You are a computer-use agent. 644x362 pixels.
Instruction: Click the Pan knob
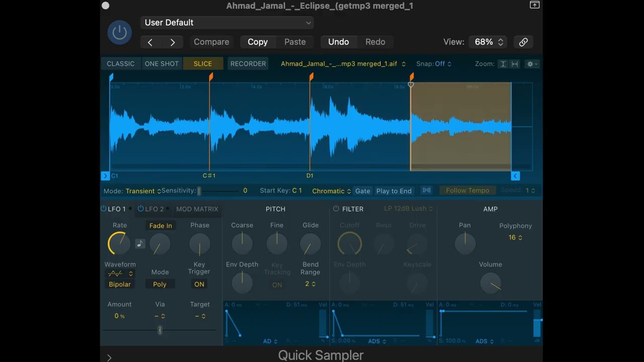(x=465, y=244)
